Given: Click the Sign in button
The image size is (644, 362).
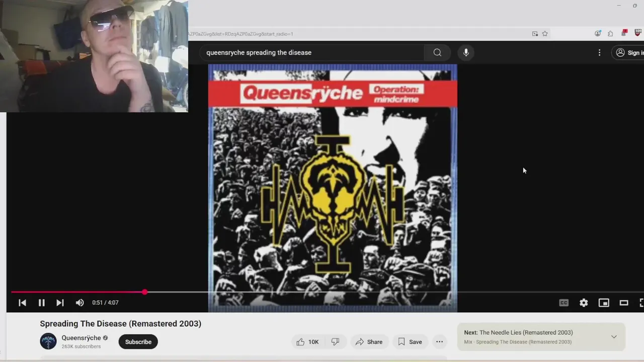Looking at the screenshot, I should [629, 52].
